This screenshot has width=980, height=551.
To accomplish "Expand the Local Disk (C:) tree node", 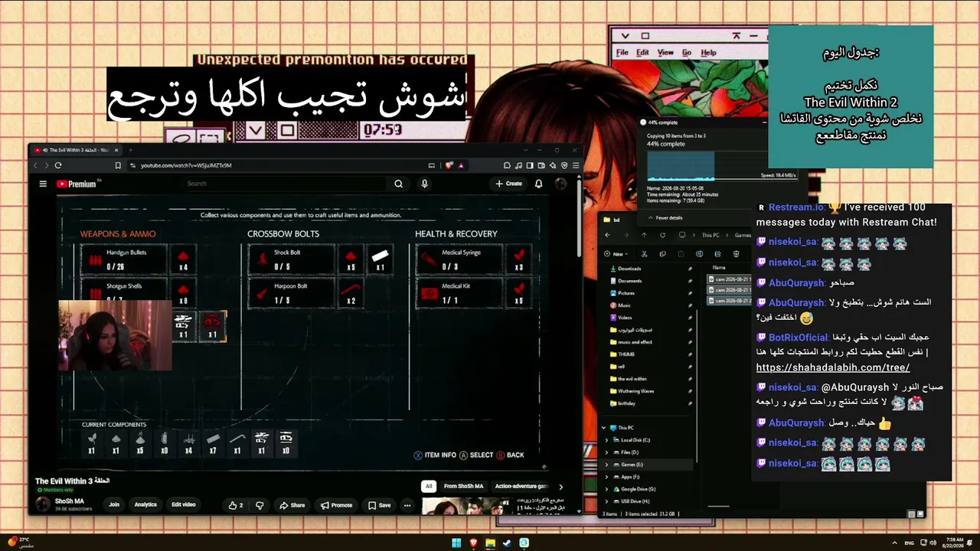I will pos(607,440).
